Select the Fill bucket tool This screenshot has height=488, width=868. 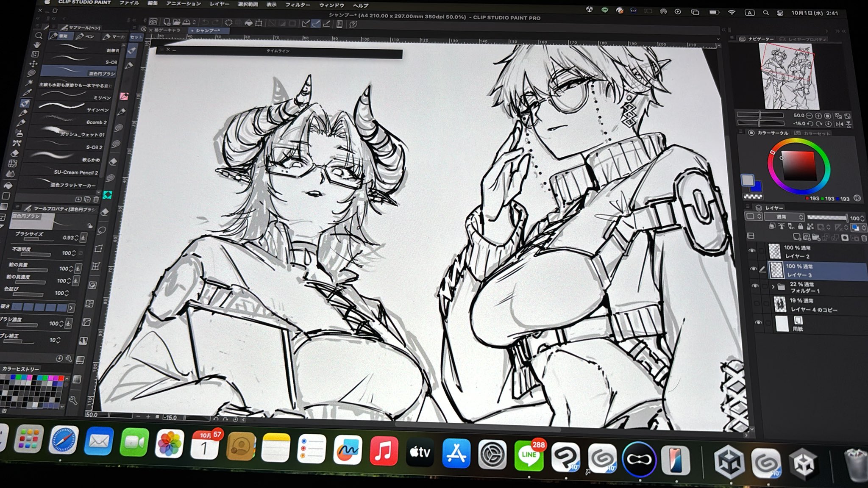tap(8, 185)
